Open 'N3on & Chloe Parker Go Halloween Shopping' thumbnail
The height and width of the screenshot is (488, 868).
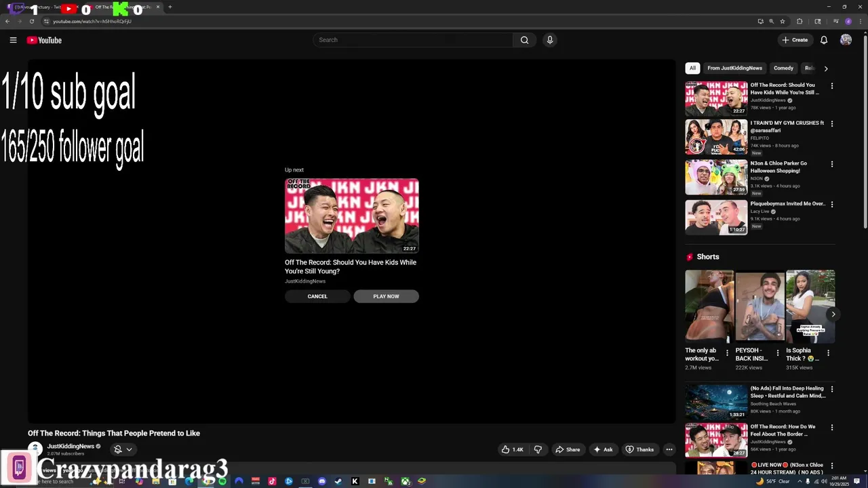coord(716,177)
